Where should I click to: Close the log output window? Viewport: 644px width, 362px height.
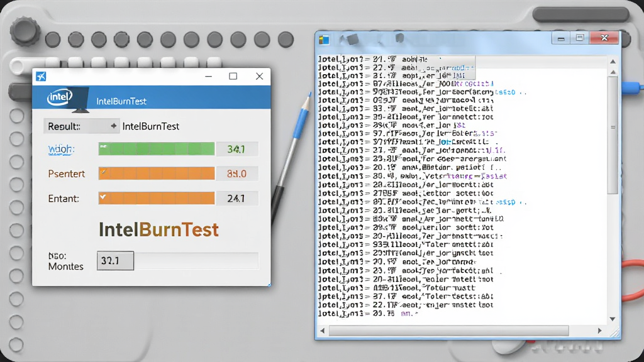coord(604,38)
